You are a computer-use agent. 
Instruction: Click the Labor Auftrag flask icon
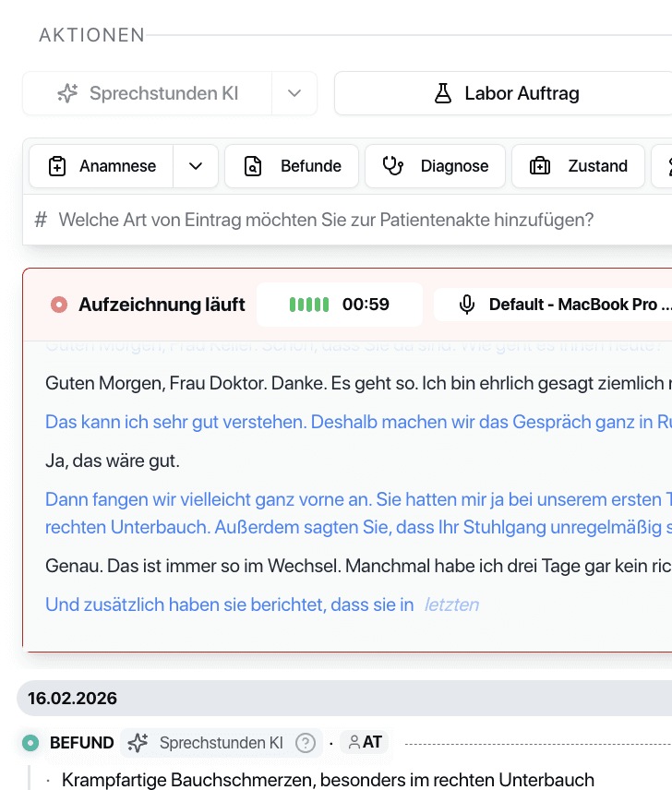(x=443, y=93)
